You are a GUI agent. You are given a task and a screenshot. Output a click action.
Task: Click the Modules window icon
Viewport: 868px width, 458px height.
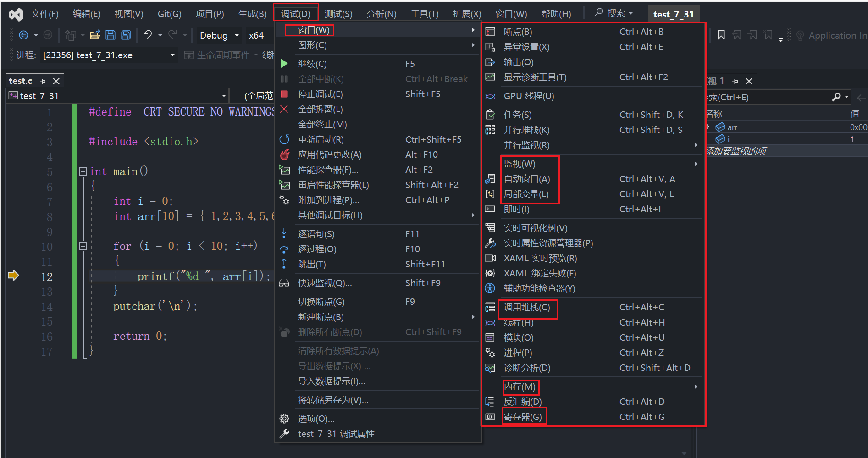click(490, 337)
